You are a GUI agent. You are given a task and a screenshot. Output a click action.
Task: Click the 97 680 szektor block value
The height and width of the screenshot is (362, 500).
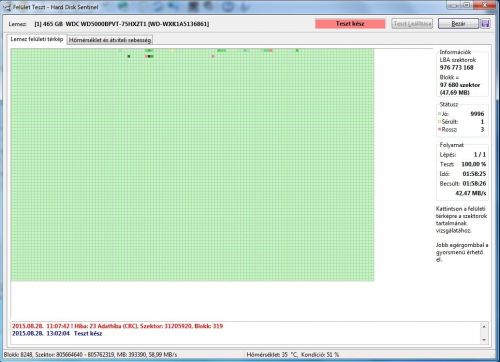tap(460, 85)
